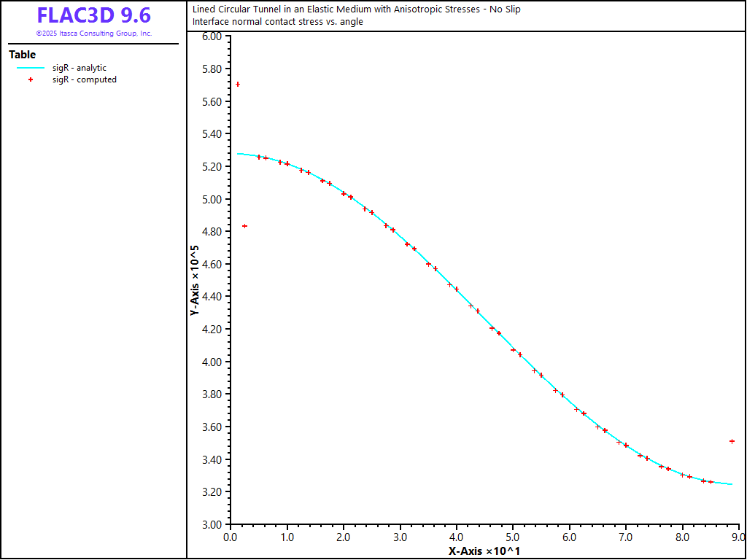Click the cyan line sample beside sigR - analytic
Screen dimensions: 747x560
point(31,68)
